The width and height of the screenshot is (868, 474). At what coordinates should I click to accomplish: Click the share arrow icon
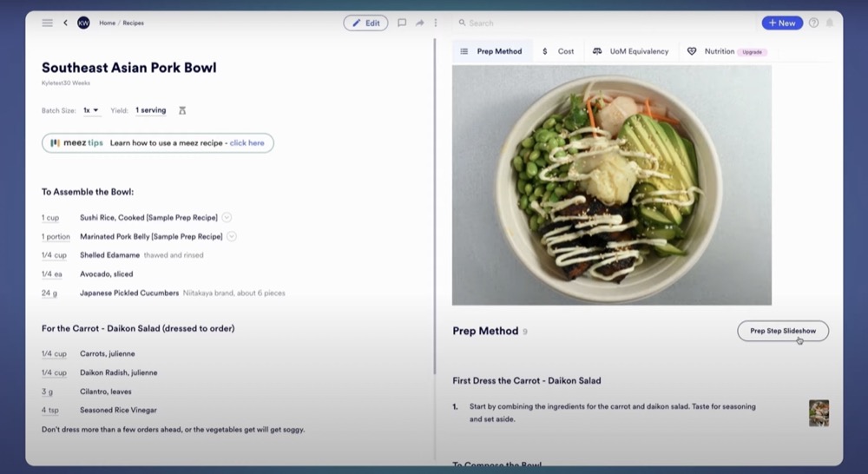pos(420,23)
